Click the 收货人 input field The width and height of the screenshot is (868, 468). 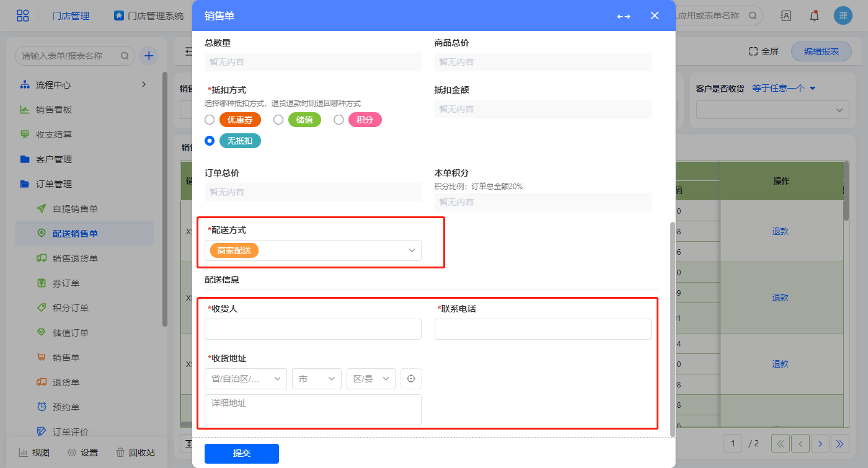(x=313, y=329)
